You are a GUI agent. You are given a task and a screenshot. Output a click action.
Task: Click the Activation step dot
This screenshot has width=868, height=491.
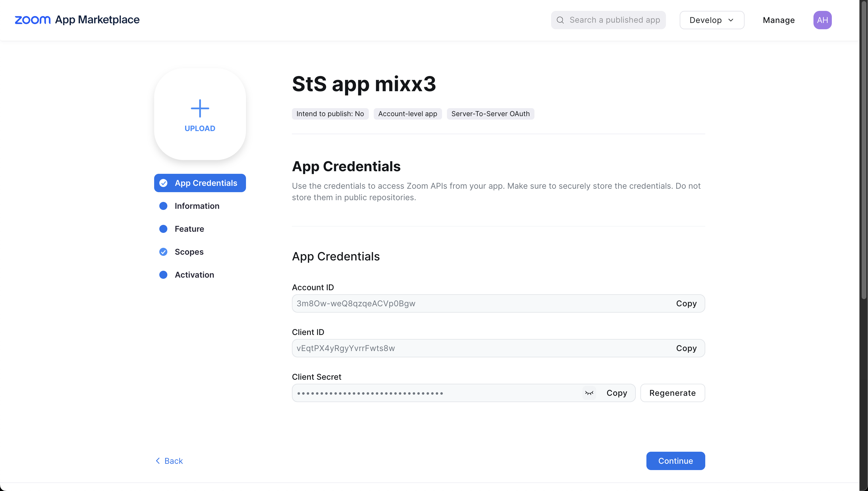point(163,275)
